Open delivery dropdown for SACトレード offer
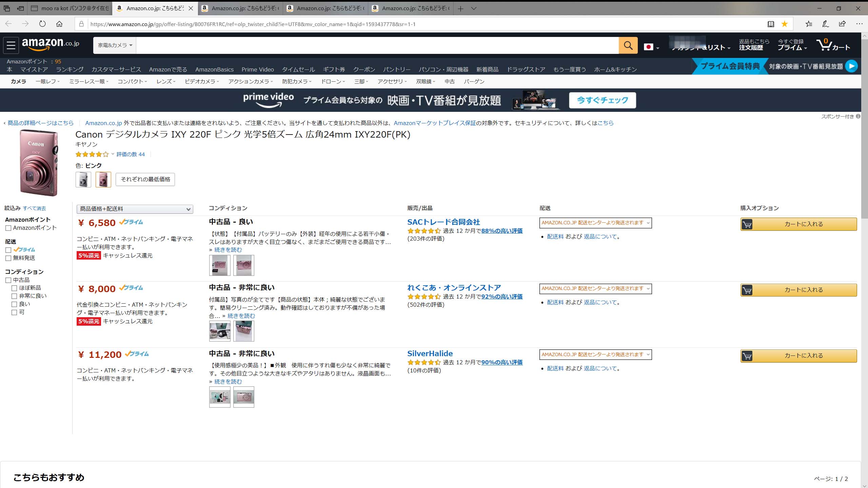 tap(595, 223)
